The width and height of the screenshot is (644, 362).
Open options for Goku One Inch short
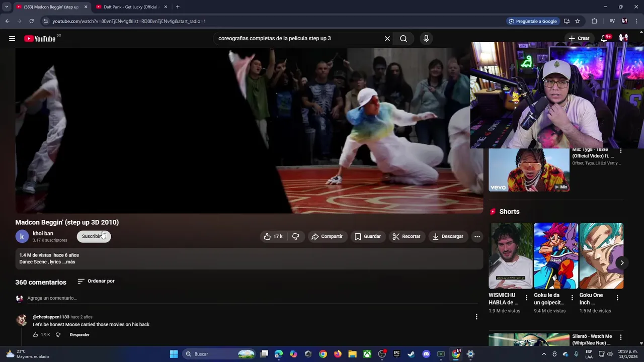[x=617, y=298]
